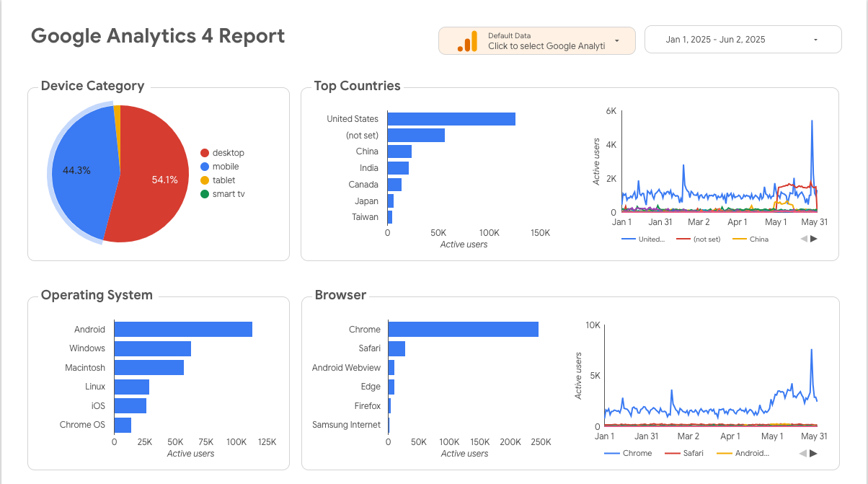The image size is (868, 484).
Task: Click the Browser section heading
Action: pos(340,295)
